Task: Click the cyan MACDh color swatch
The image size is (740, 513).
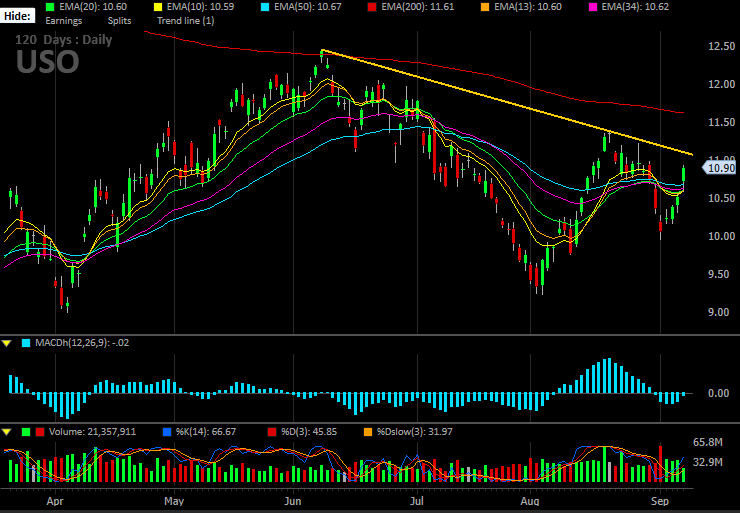Action: coord(26,343)
